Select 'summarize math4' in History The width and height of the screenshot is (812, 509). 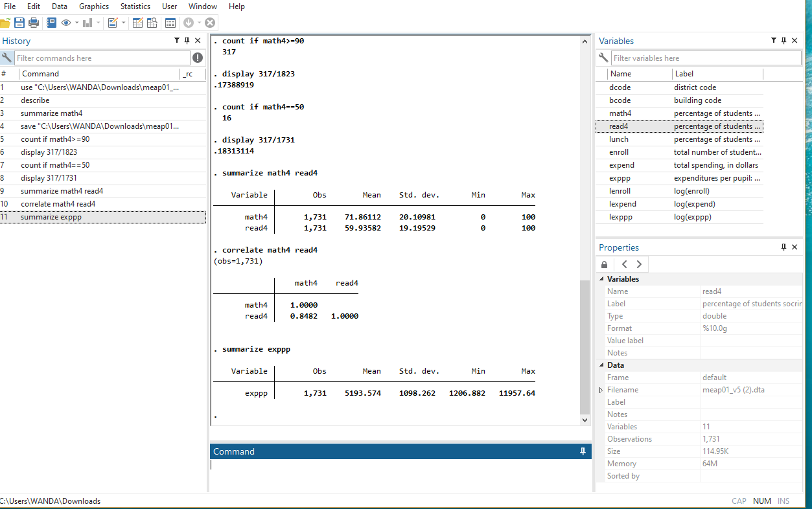point(103,113)
